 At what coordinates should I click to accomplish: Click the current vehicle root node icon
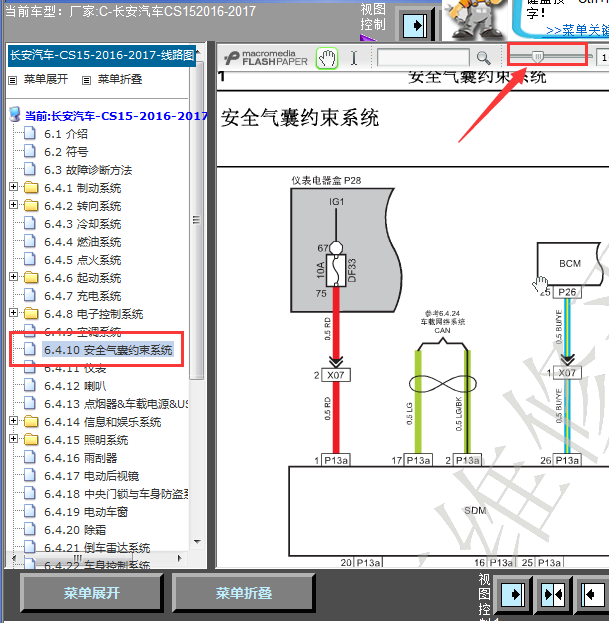(x=15, y=114)
